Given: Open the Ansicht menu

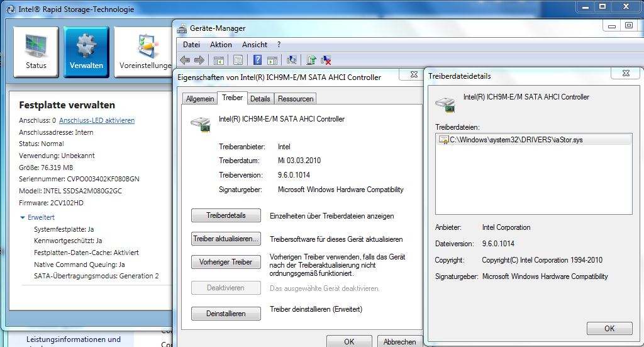Looking at the screenshot, I should click(255, 45).
